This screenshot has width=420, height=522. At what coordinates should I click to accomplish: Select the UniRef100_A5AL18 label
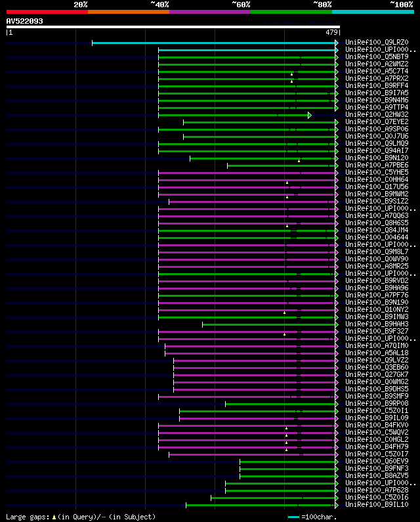(x=377, y=353)
